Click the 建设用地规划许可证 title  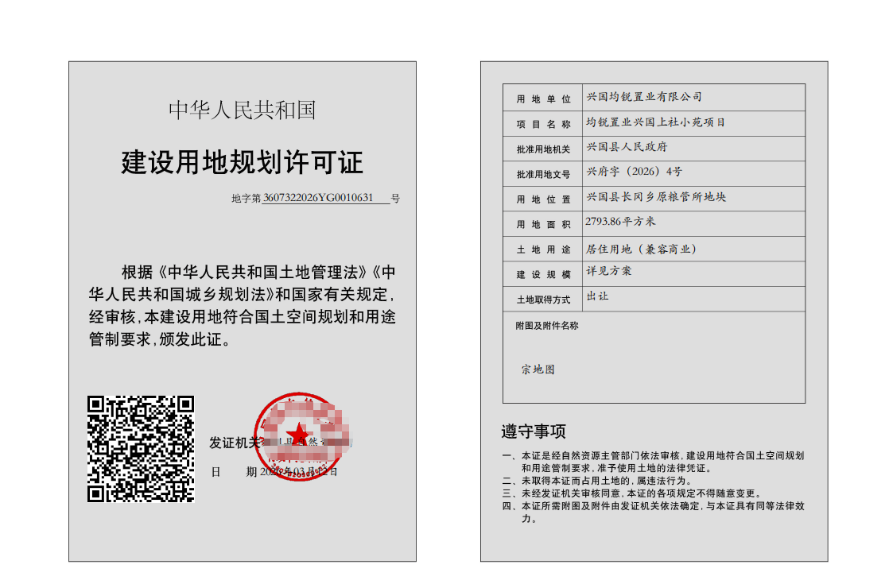pos(242,162)
